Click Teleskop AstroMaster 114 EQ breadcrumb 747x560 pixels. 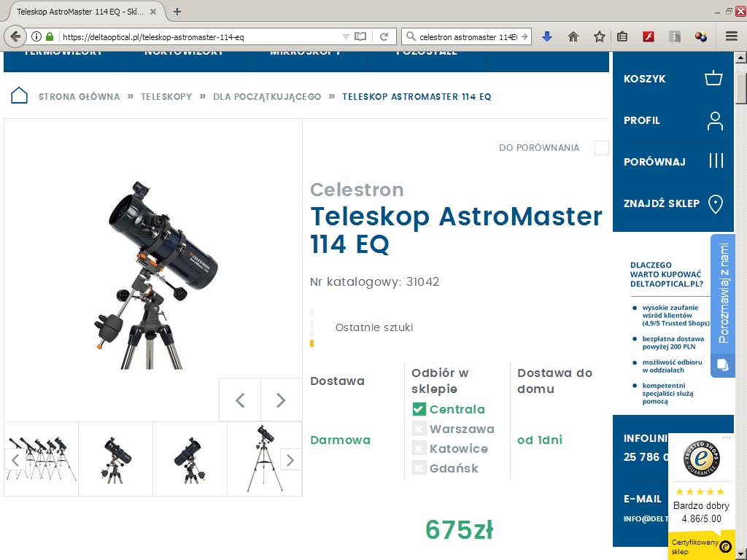click(x=417, y=97)
